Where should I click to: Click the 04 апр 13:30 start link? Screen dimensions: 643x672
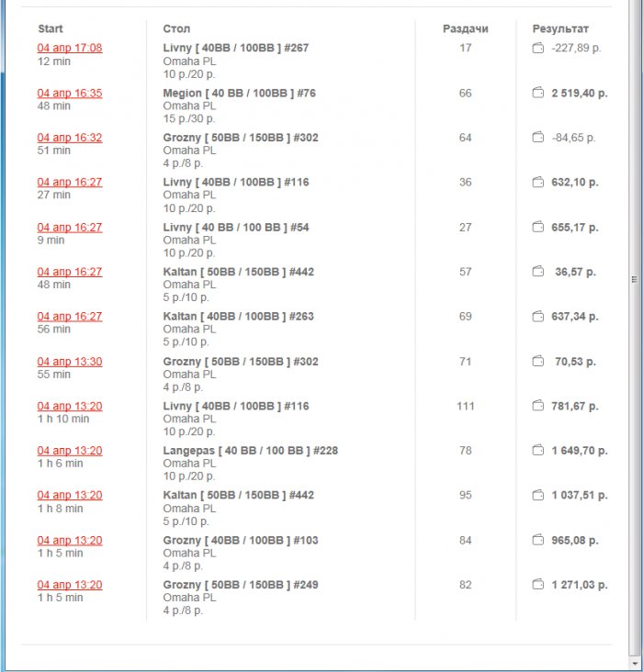(70, 362)
